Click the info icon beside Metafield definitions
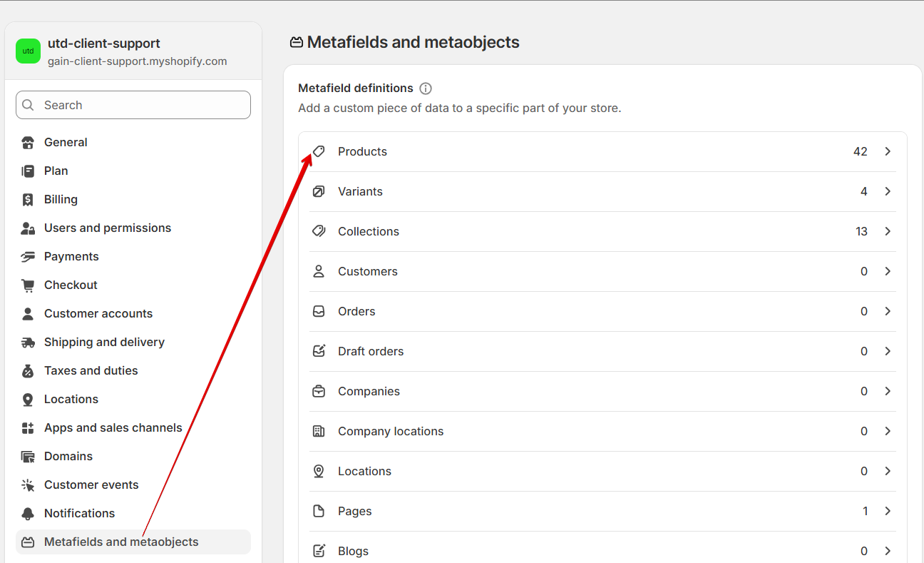This screenshot has height=563, width=924. [426, 88]
